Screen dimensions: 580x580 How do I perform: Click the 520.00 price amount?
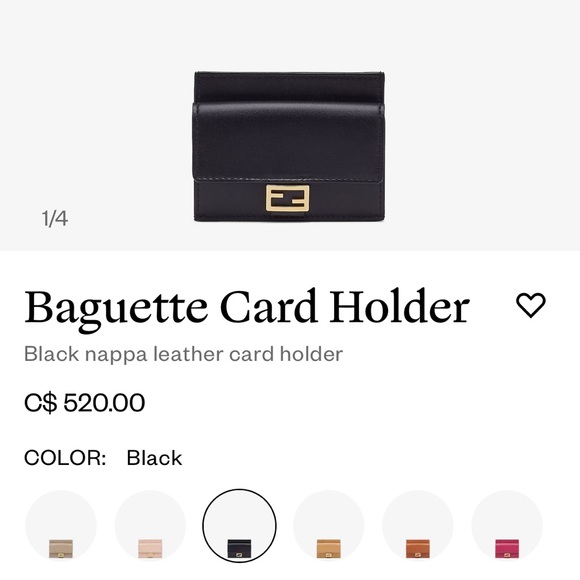pos(104,402)
